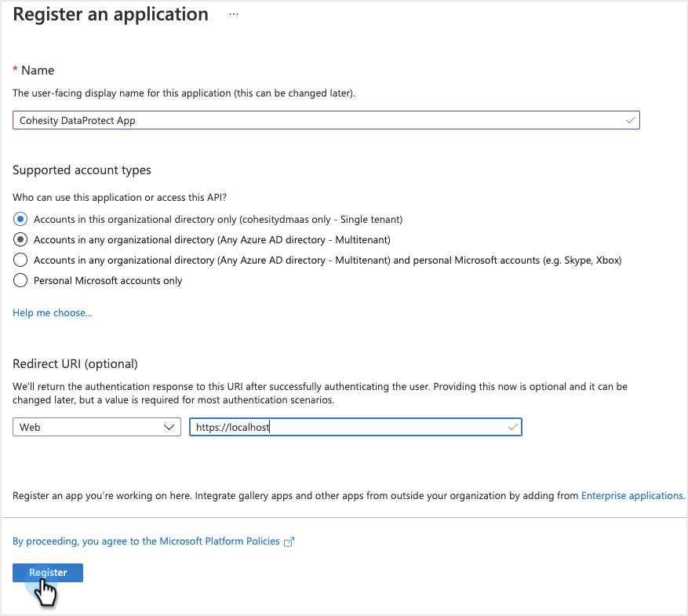The height and width of the screenshot is (616, 688).
Task: Click the Register an application title
Action: 111,14
